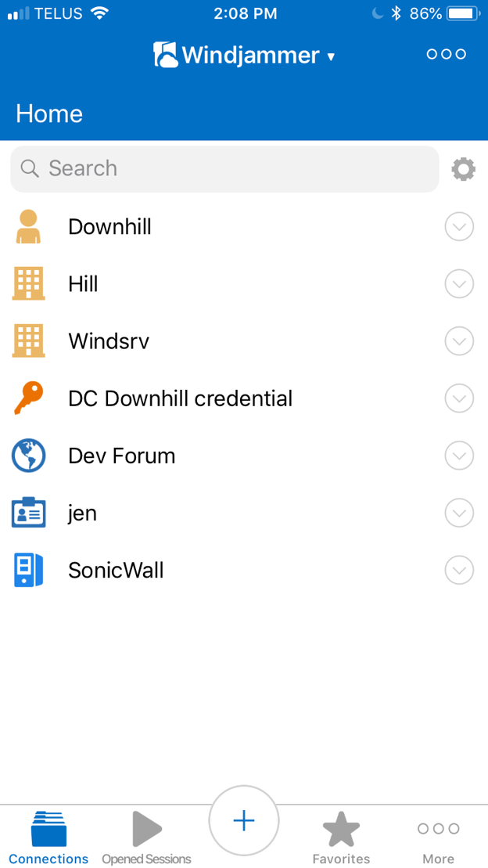
Task: Expand options for SonicWall entry
Action: (459, 570)
